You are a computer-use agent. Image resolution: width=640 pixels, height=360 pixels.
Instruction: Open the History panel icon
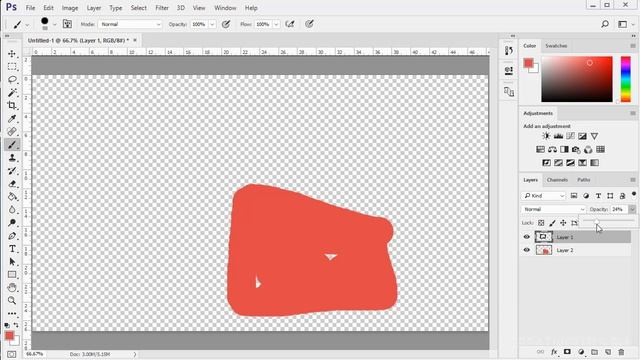(x=509, y=51)
